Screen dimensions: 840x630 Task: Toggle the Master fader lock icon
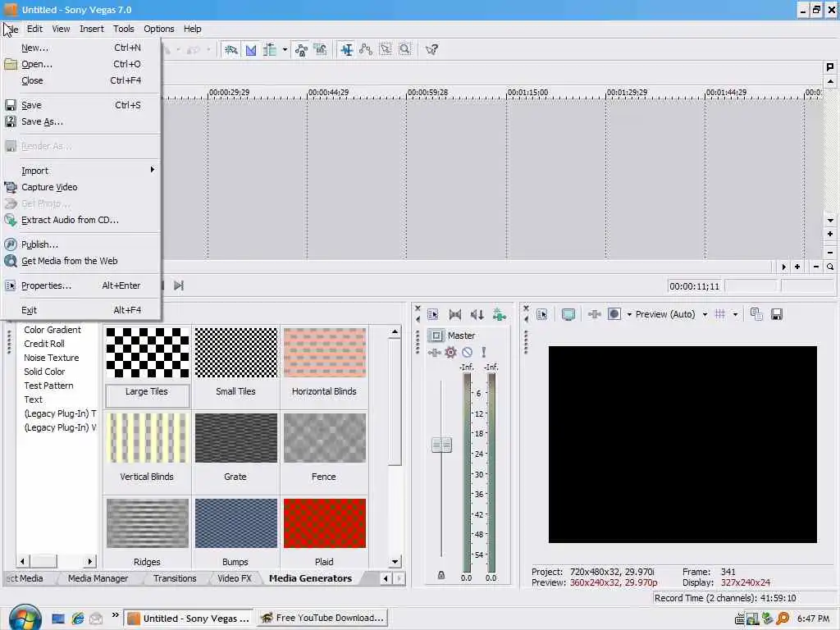tap(441, 575)
